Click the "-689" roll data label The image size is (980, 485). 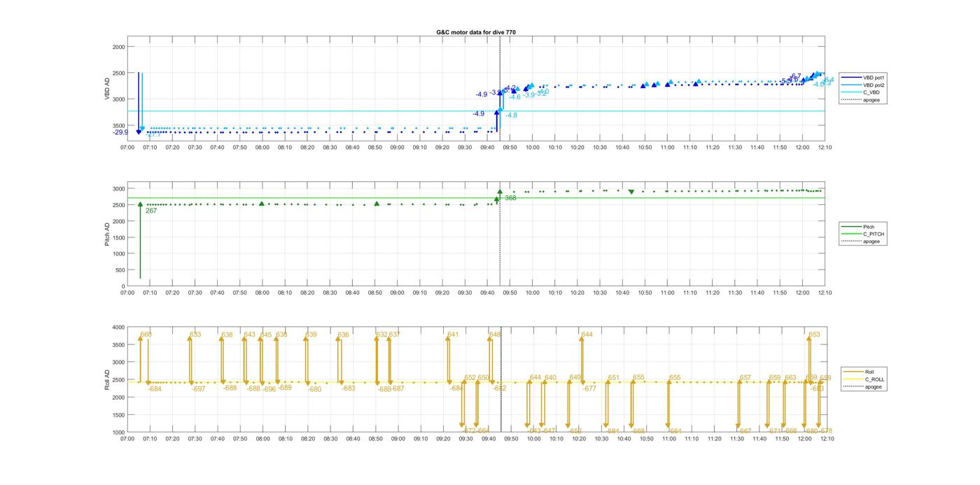pos(285,388)
